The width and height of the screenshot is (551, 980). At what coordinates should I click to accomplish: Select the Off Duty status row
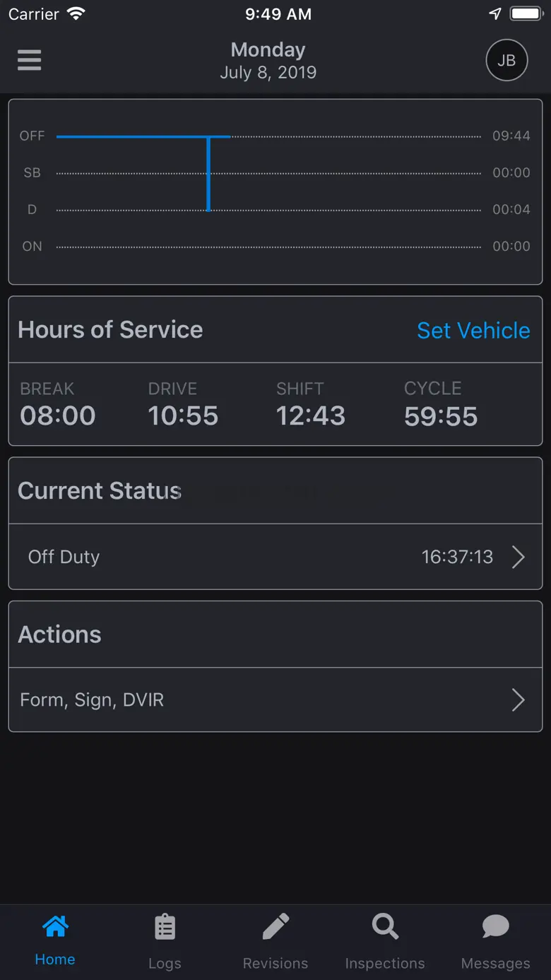212,557
